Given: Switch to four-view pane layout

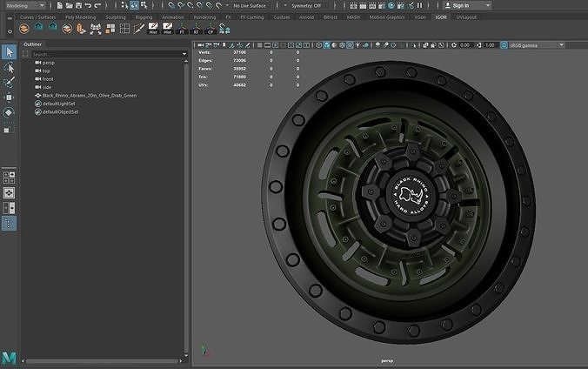Looking at the screenshot, I should (x=9, y=178).
